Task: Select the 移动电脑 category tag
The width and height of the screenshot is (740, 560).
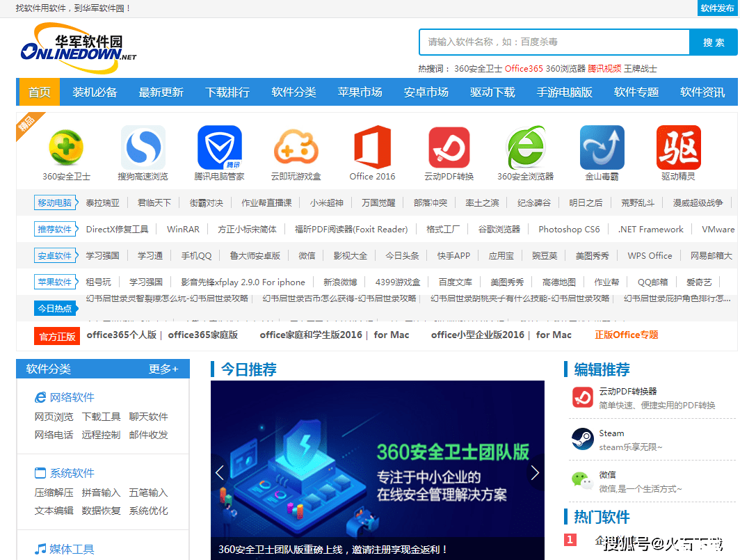Action: point(55,202)
